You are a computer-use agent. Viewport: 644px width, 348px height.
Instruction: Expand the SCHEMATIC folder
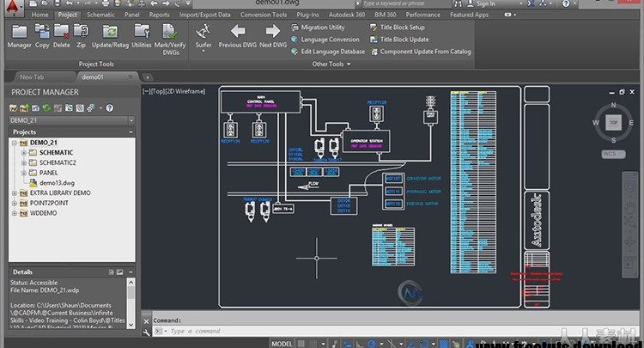click(24, 152)
